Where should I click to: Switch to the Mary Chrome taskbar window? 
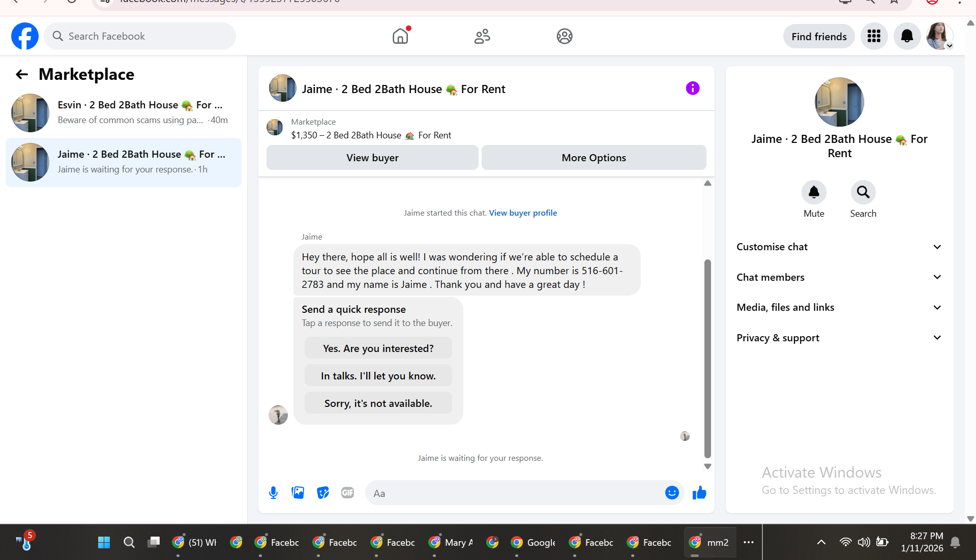[x=451, y=542]
